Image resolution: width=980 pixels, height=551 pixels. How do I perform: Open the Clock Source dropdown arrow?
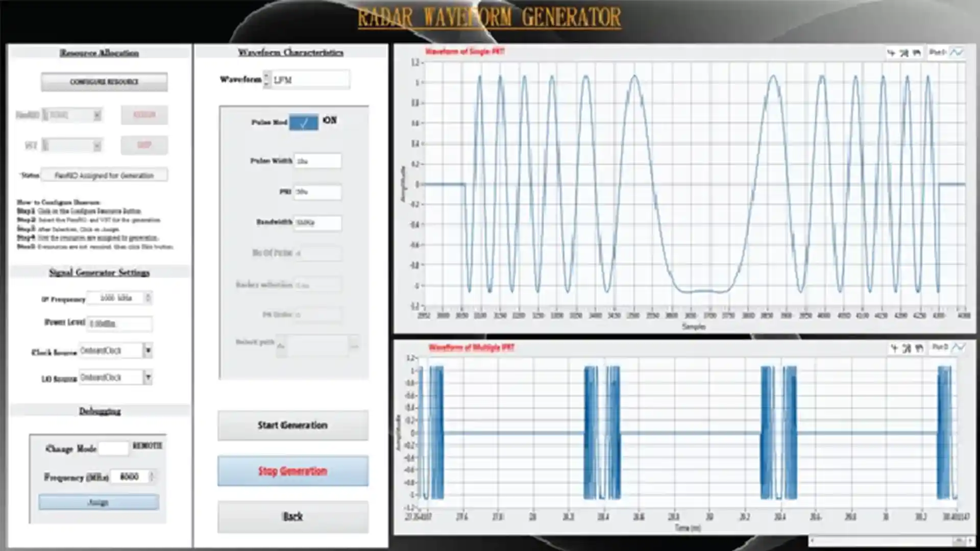click(148, 350)
